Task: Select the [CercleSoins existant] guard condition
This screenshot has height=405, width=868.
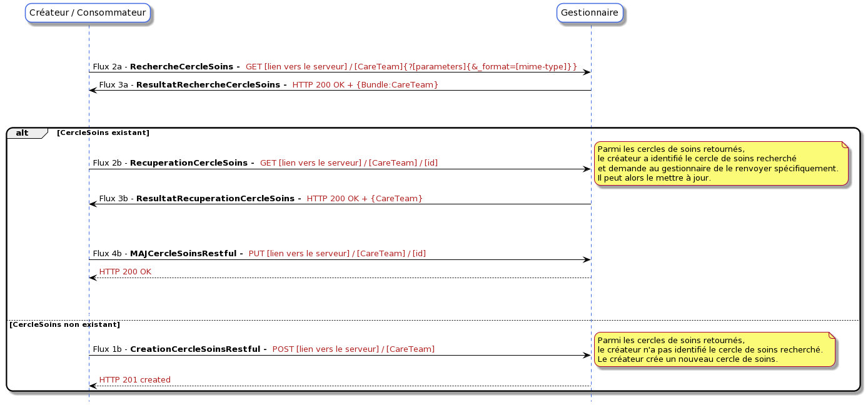Action: point(103,133)
